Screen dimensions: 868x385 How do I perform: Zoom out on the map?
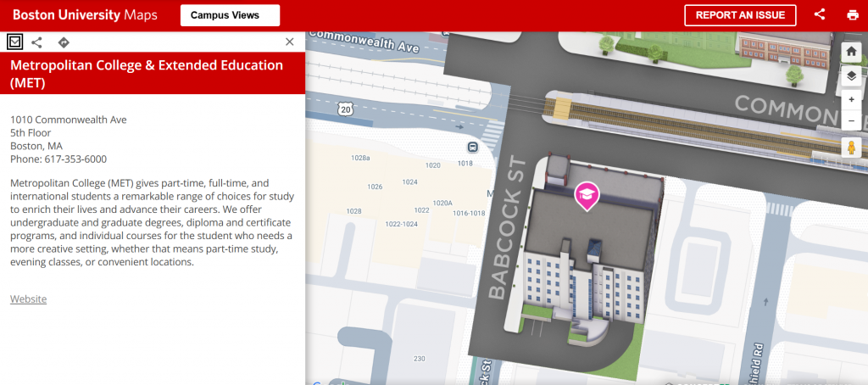tap(851, 121)
